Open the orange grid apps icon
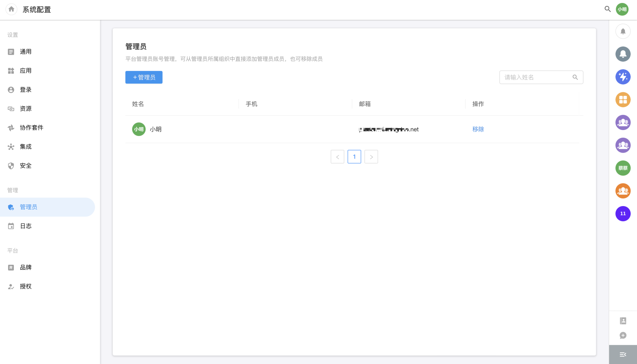The height and width of the screenshot is (364, 637). [x=623, y=100]
